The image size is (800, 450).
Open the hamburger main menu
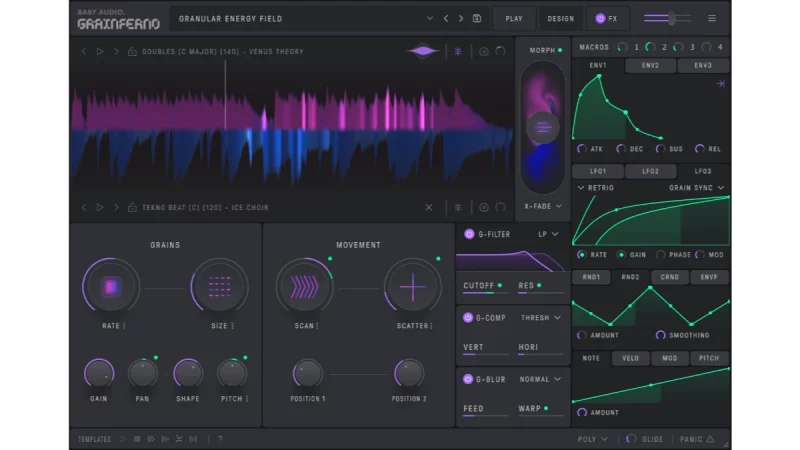pyautogui.click(x=712, y=18)
